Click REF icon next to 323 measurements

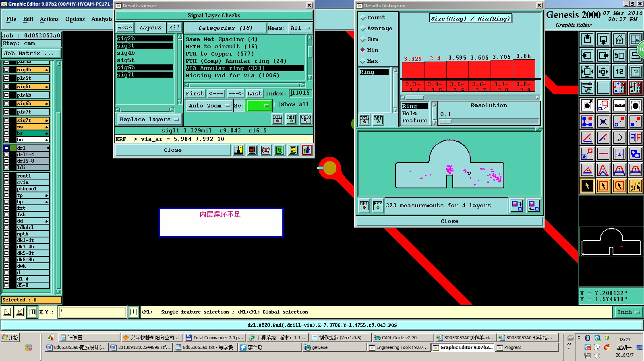tap(378, 206)
